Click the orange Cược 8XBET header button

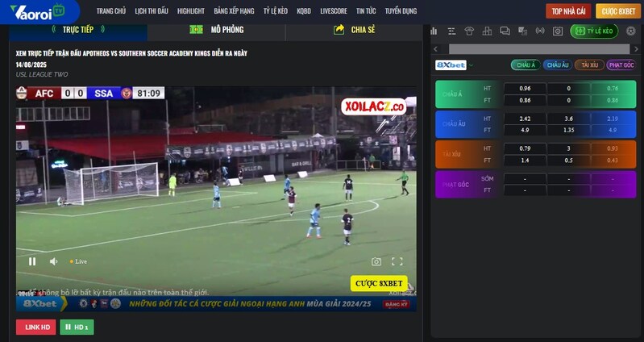[618, 11]
